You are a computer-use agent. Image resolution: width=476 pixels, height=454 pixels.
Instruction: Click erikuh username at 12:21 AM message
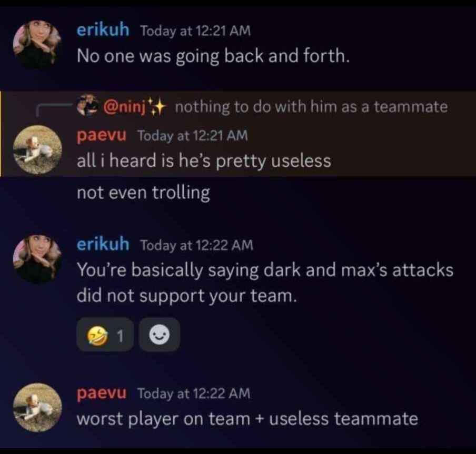103,29
